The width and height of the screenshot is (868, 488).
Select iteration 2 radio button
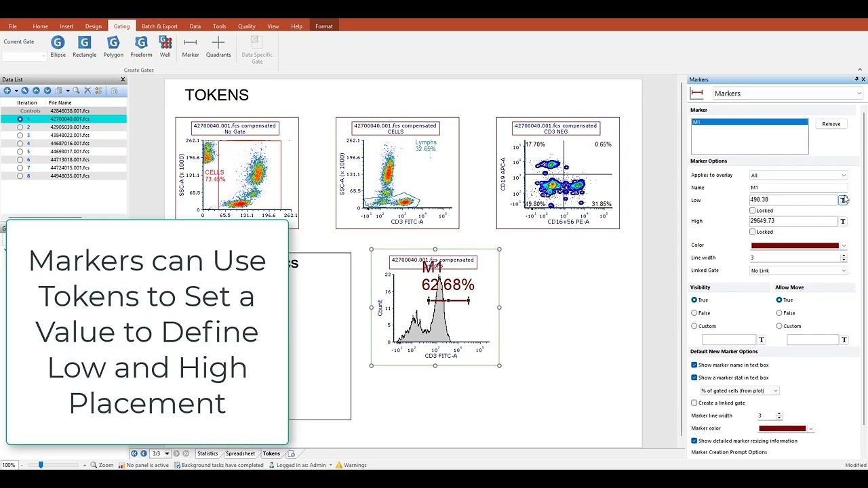click(20, 127)
